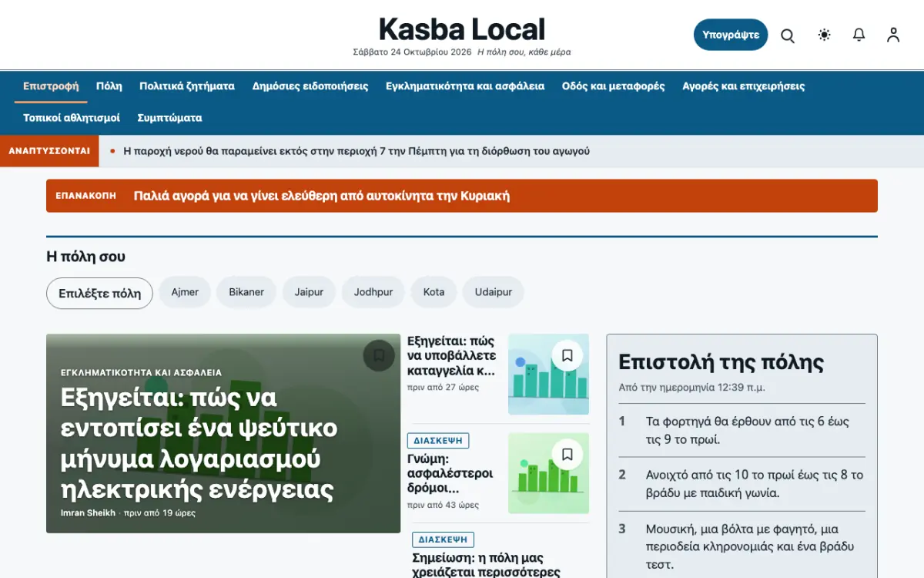Select the Jaipur city chip
924x578 pixels.
click(x=309, y=292)
